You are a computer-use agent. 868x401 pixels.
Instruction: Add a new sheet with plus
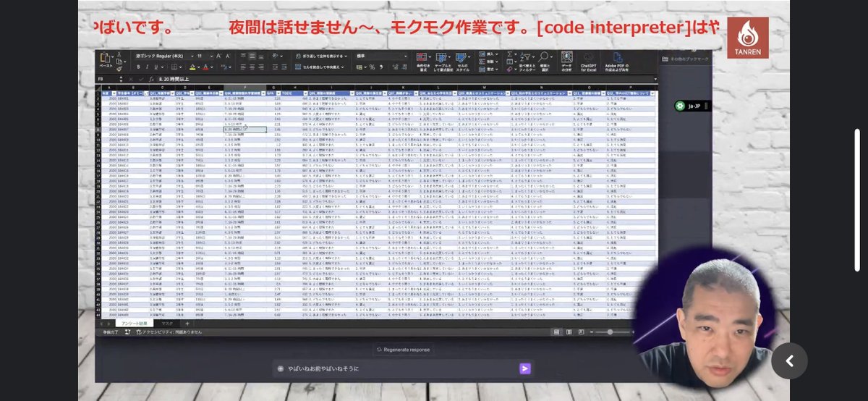point(187,324)
